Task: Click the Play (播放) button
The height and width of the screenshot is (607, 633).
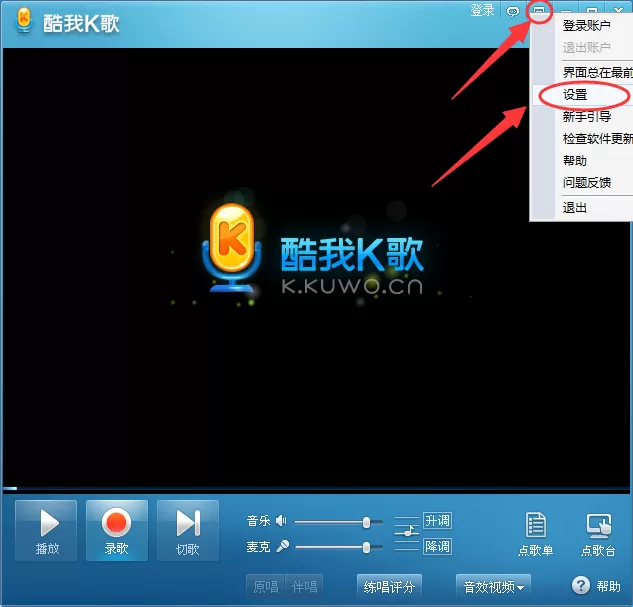Action: pyautogui.click(x=46, y=530)
